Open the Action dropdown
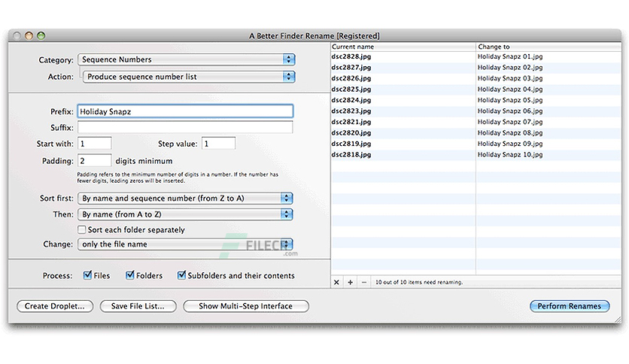Screen dimensions: 629x364 pyautogui.click(x=189, y=77)
